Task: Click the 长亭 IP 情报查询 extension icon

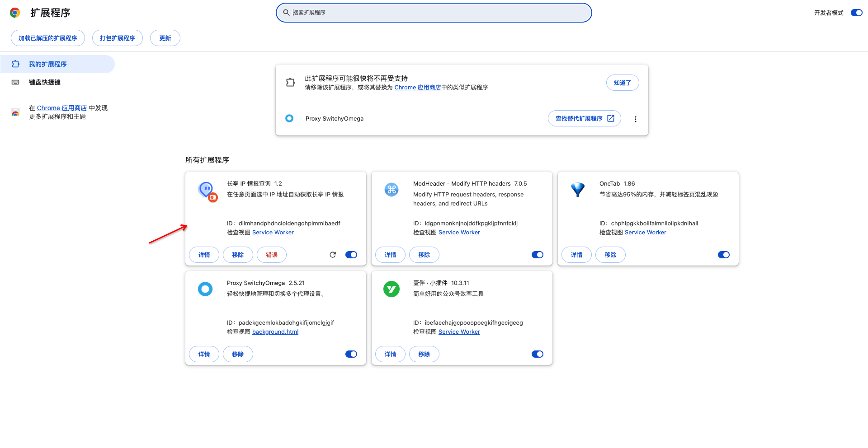Action: click(x=207, y=191)
